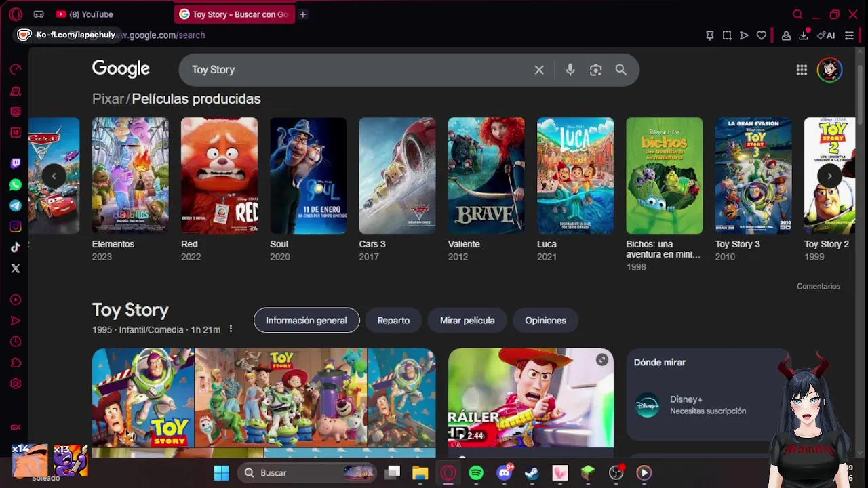Image resolution: width=868 pixels, height=488 pixels.
Task: Take a snapshot with the capture icon
Action: [x=727, y=35]
